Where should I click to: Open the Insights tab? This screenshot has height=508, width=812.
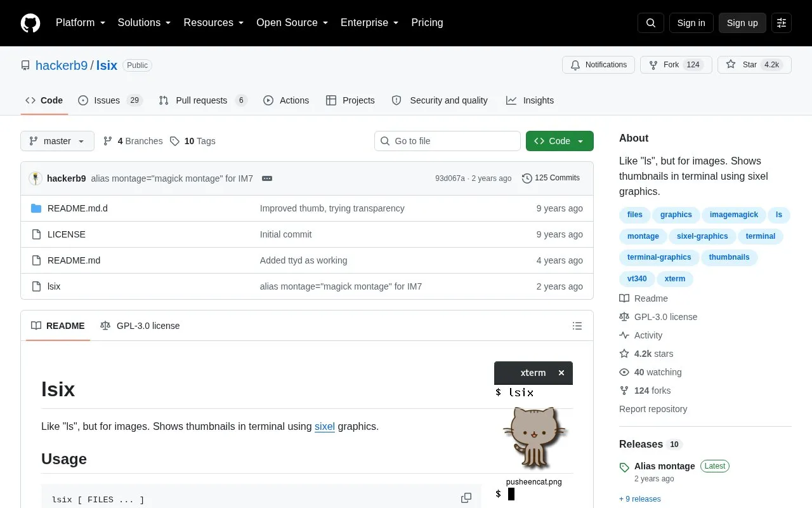pos(530,100)
